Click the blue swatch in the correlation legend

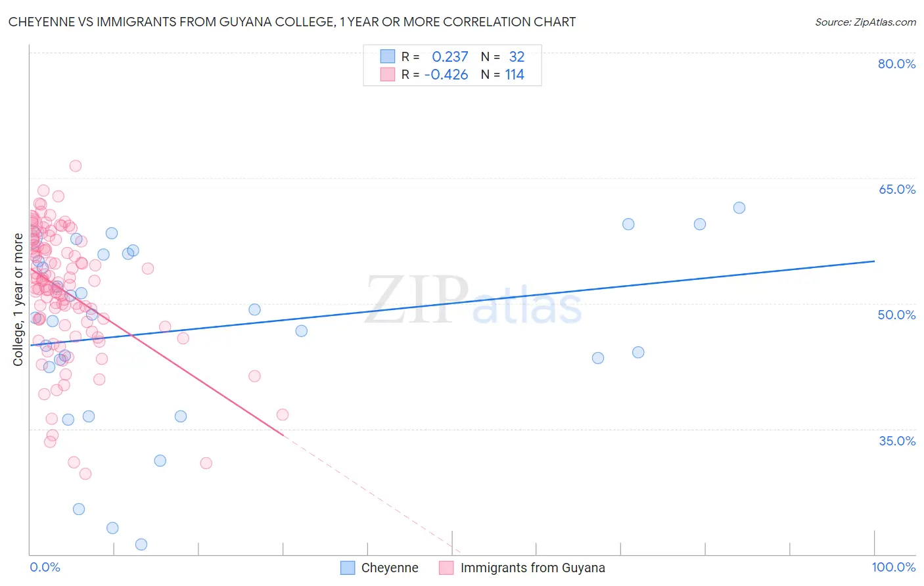tap(388, 56)
